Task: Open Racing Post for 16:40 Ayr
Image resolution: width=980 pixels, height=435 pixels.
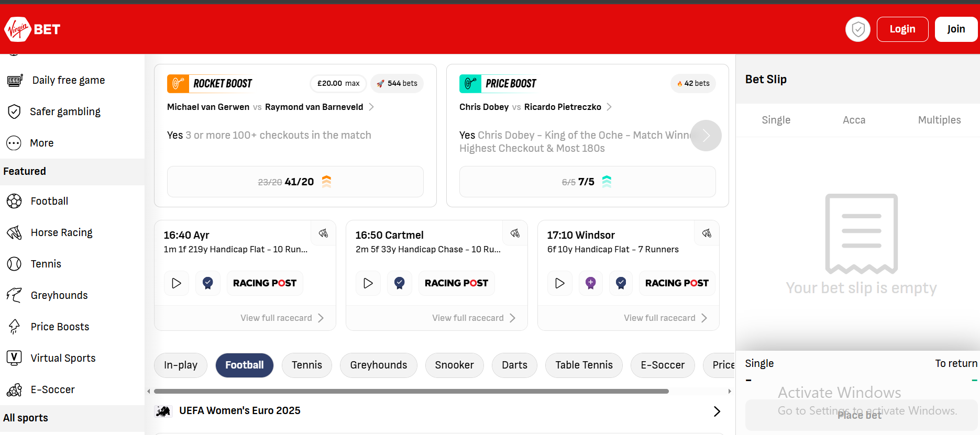Action: click(265, 283)
